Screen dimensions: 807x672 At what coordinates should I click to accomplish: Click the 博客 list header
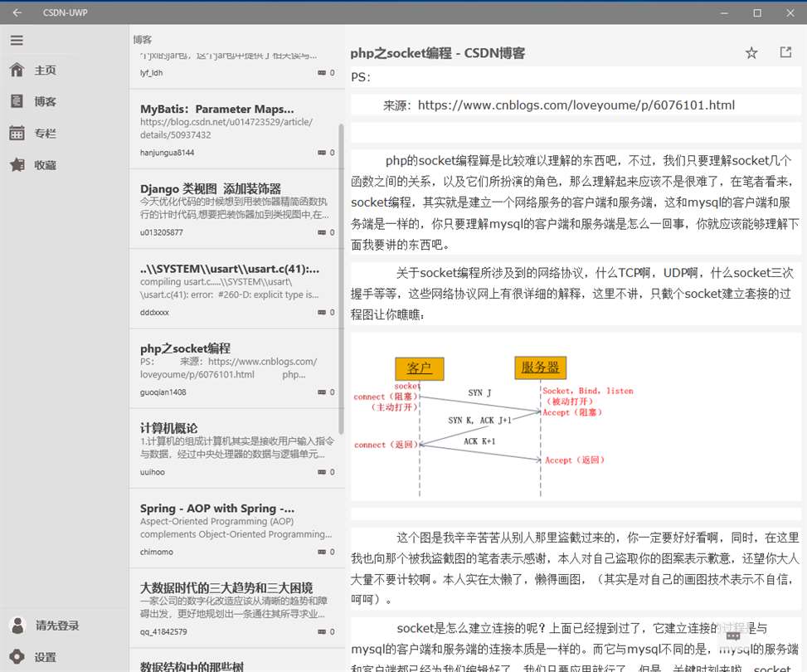143,40
